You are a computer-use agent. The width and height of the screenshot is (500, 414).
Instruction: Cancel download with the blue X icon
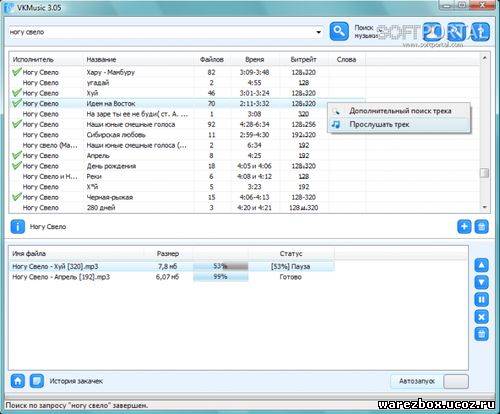pyautogui.click(x=481, y=316)
